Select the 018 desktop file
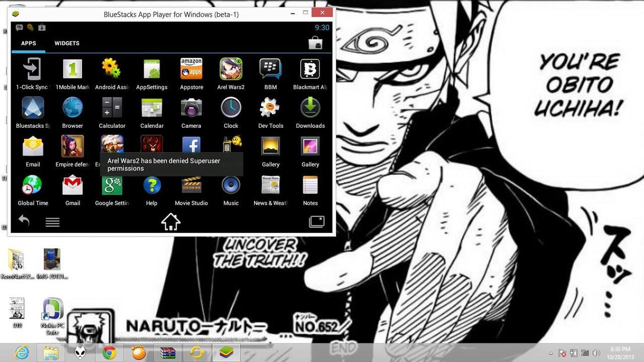Viewport: 644px width, 362px height. click(x=17, y=313)
